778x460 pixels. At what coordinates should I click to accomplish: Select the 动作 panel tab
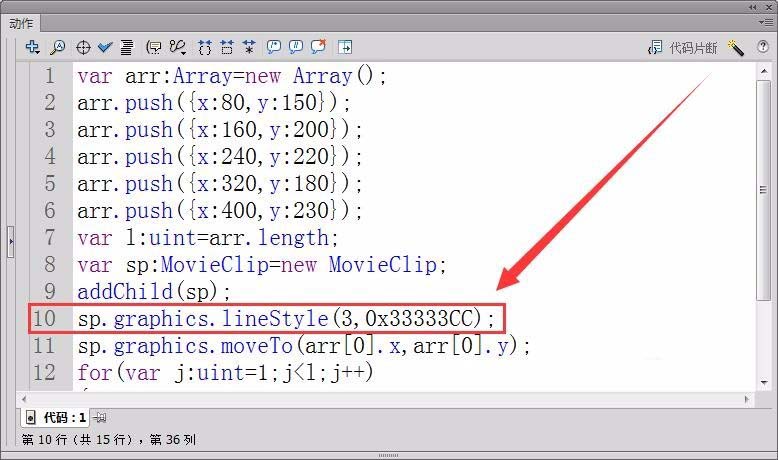[x=21, y=23]
